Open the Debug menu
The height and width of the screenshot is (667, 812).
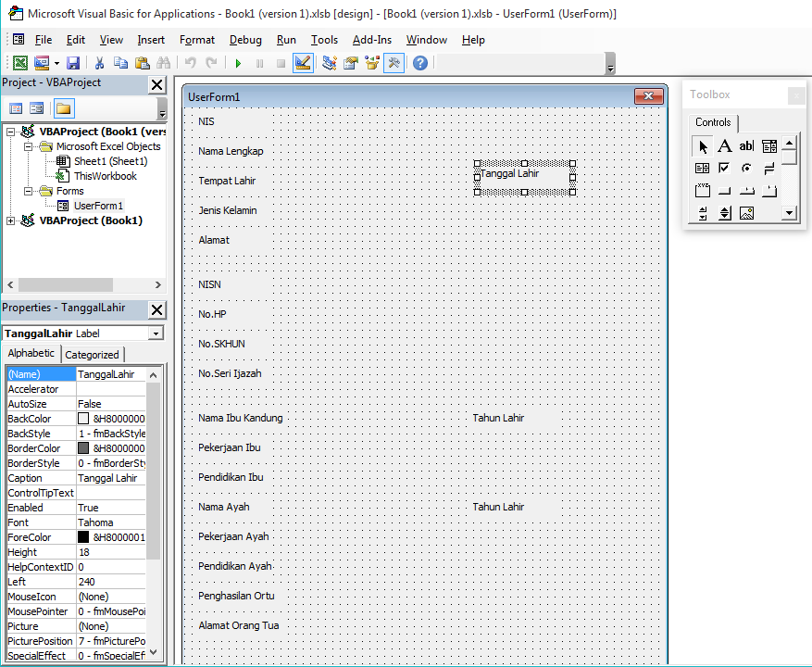[245, 40]
